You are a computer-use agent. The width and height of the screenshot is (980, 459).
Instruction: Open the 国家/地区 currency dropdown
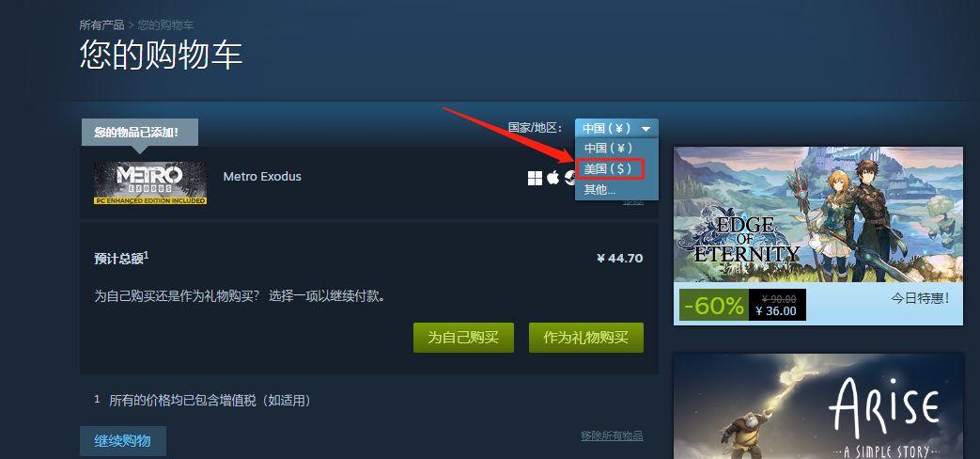[616, 128]
